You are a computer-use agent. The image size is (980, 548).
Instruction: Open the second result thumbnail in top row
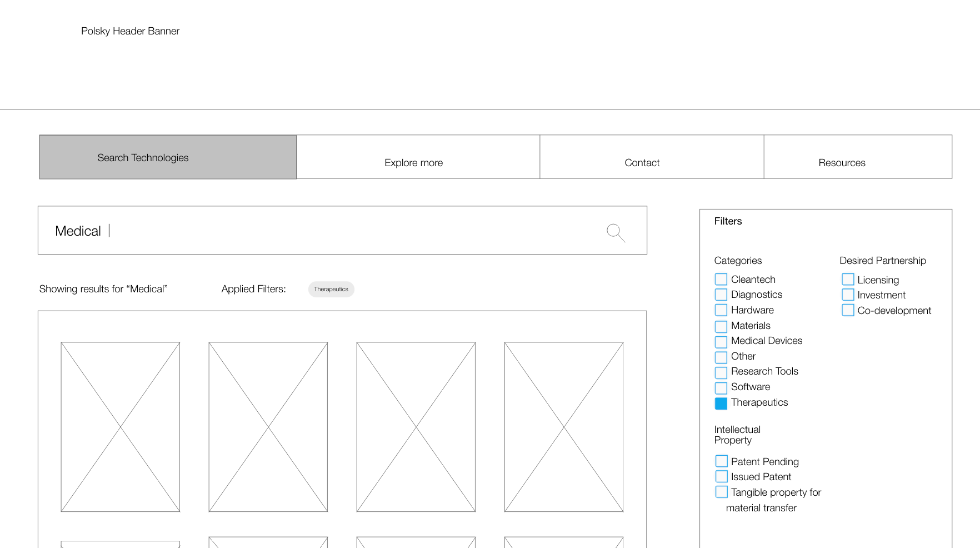pyautogui.click(x=268, y=427)
